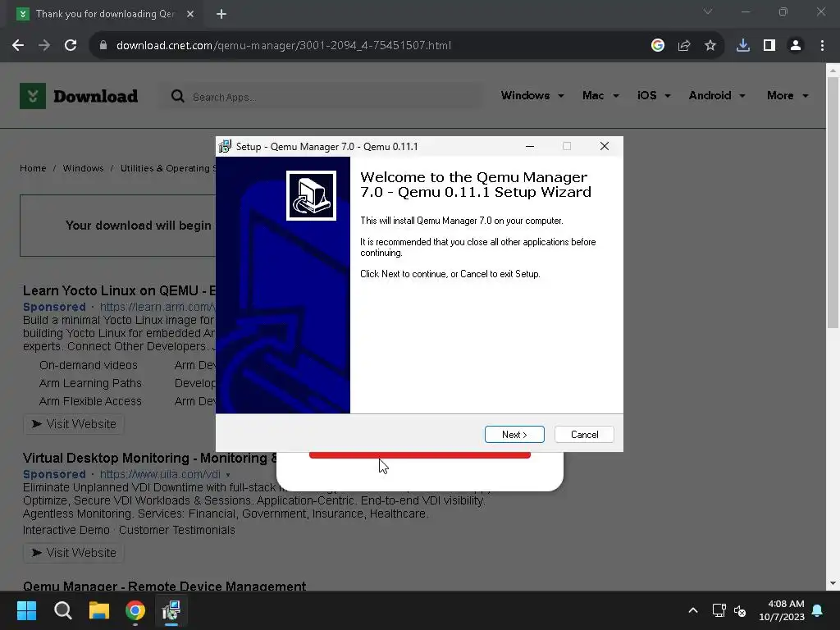The width and height of the screenshot is (840, 630).
Task: Open Interactive Demo link
Action: click(66, 531)
